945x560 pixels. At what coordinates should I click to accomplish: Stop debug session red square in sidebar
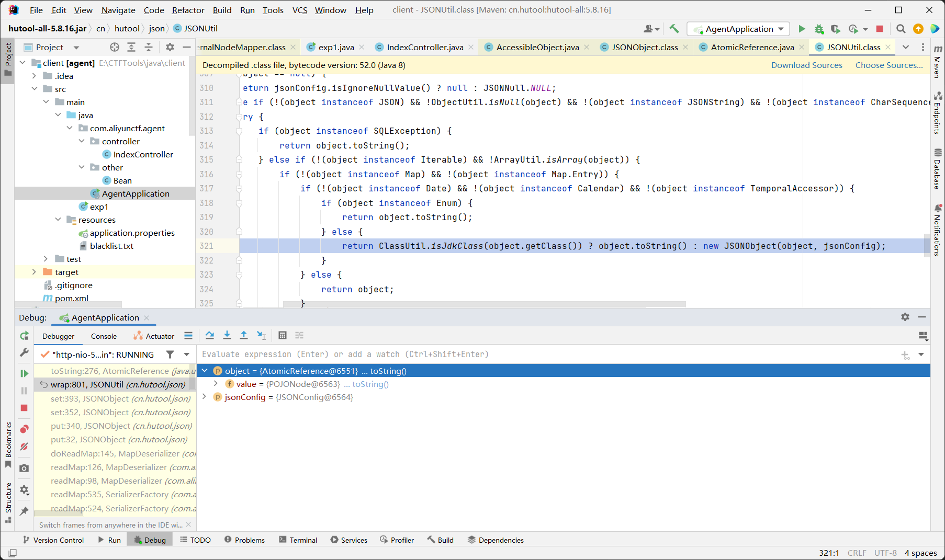24,408
